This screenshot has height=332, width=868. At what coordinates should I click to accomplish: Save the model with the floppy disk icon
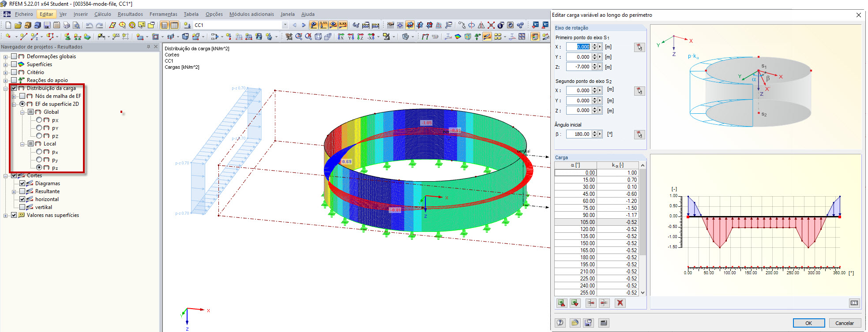tap(47, 25)
